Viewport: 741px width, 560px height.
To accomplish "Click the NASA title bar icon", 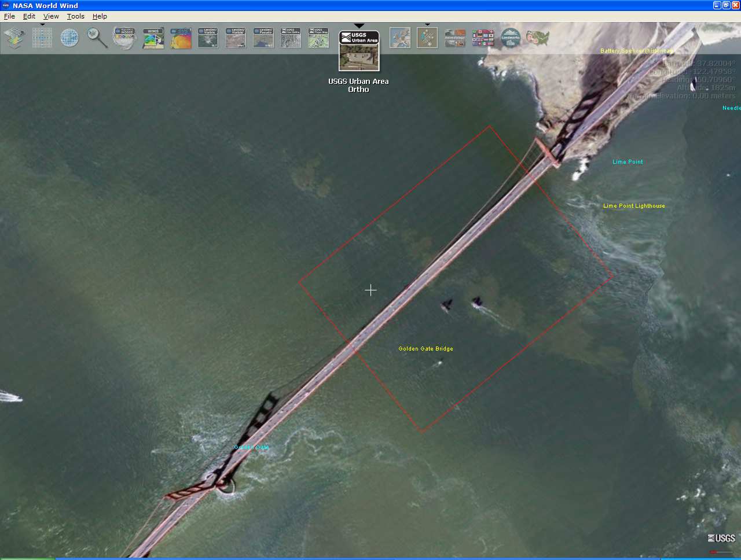I will tap(6, 5).
